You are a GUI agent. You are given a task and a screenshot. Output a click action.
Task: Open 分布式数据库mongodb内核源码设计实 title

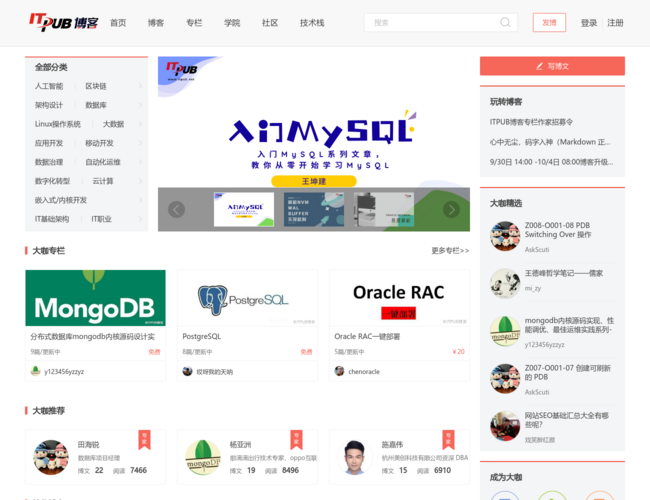tap(92, 336)
